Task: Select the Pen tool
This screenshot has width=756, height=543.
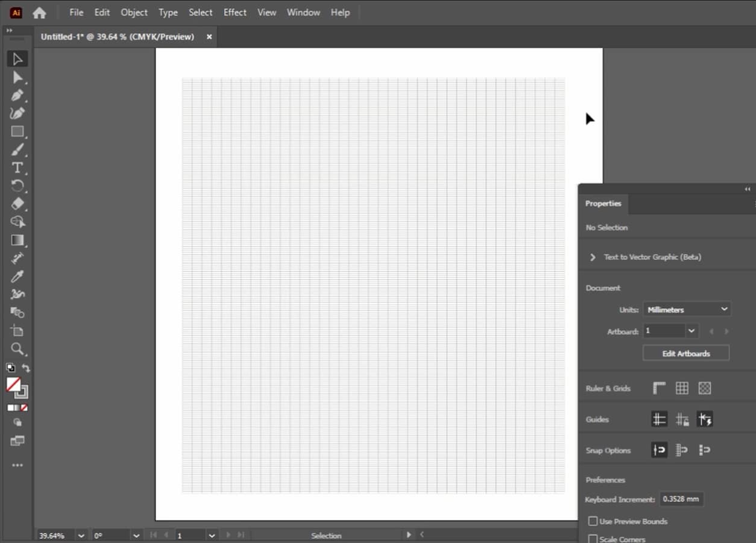Action: [17, 95]
